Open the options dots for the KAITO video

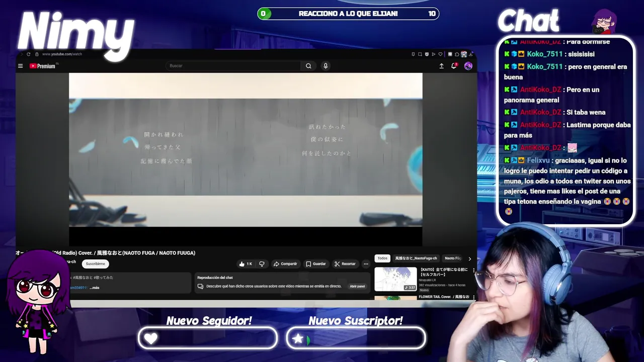coord(473,270)
